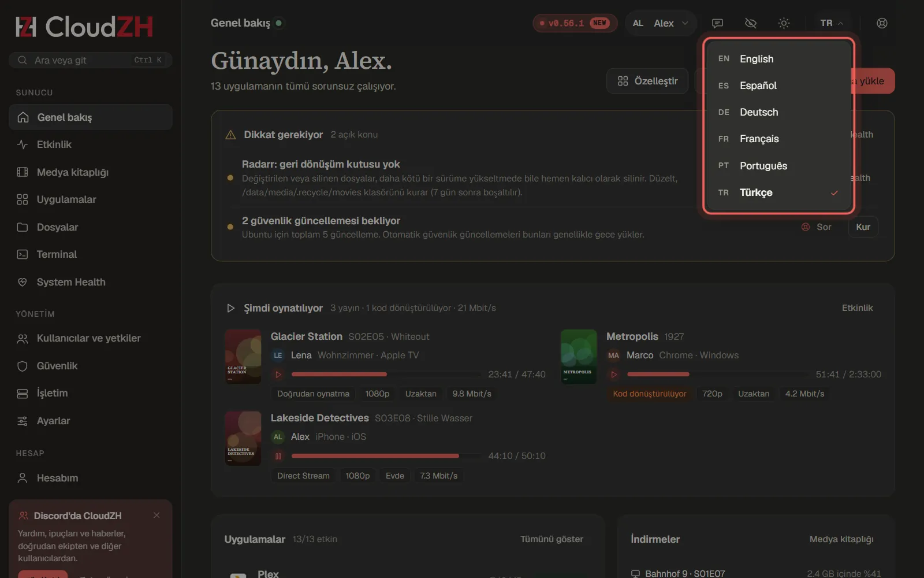
Task: Select Português language option
Action: 778,166
